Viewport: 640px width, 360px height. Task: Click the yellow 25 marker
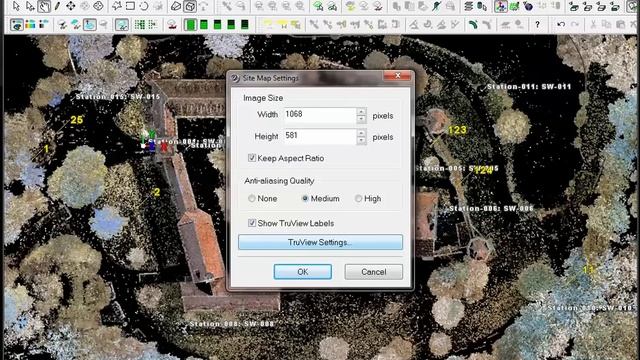[77, 120]
